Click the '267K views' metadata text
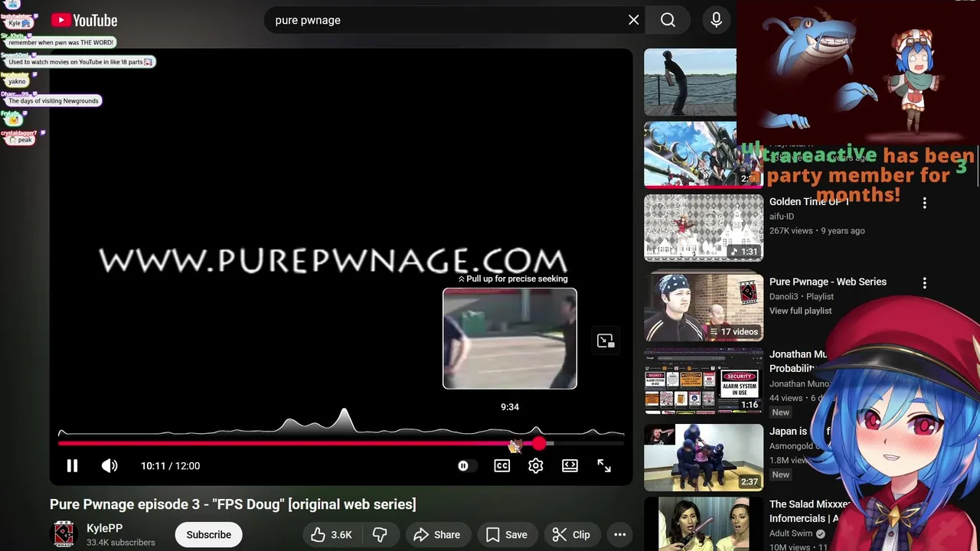 point(792,230)
